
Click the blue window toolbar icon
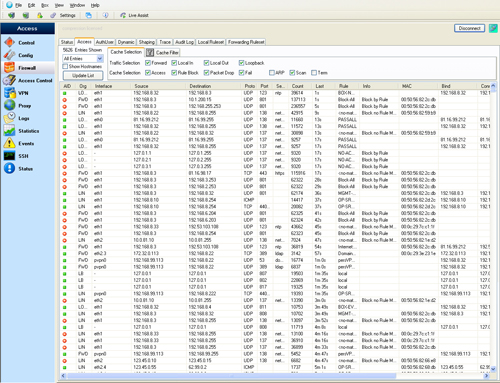coord(88,15)
